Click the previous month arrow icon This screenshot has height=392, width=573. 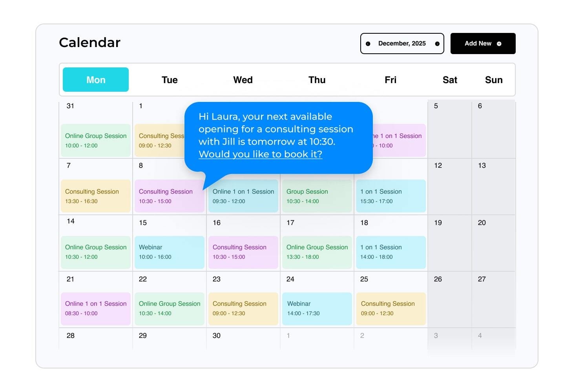pos(368,44)
